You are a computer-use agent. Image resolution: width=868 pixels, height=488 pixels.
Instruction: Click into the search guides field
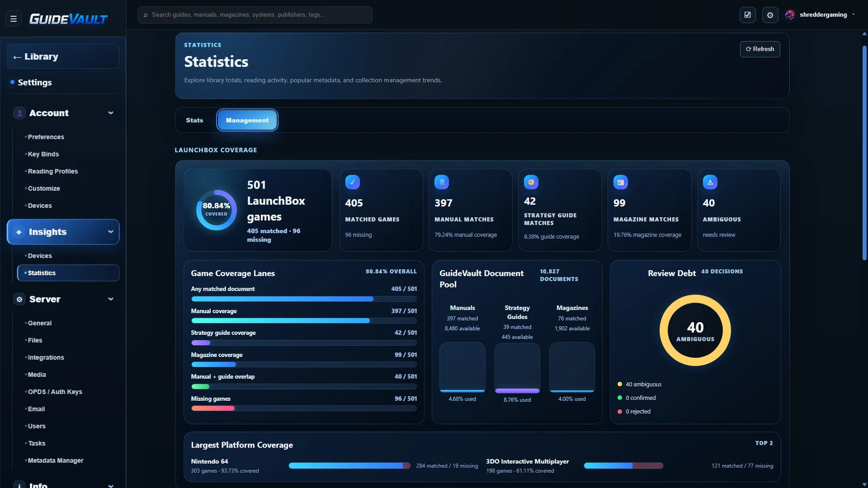coord(255,15)
